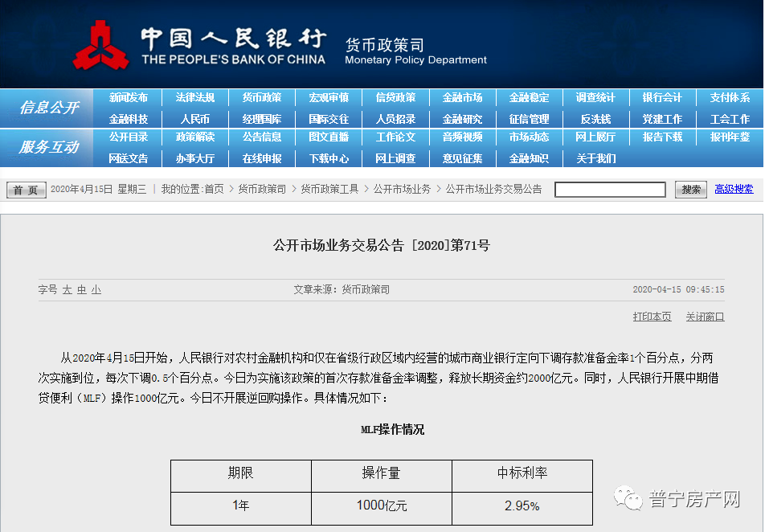Click 关闭窗口 to close window
The height and width of the screenshot is (532, 765).
(x=705, y=317)
